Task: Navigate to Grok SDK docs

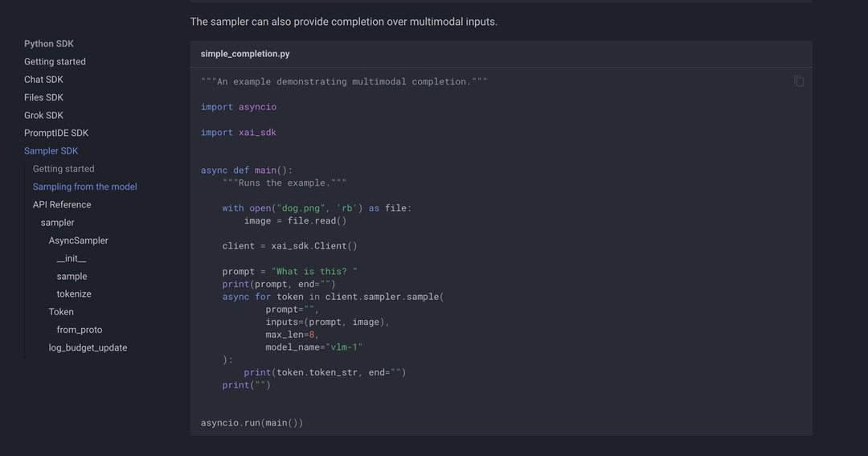Action: click(x=43, y=116)
